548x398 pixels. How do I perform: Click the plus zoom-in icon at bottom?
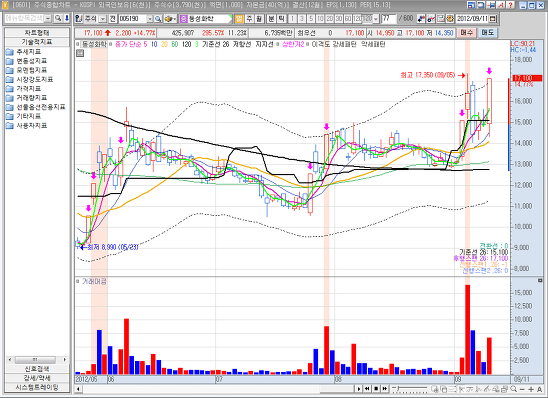531,389
